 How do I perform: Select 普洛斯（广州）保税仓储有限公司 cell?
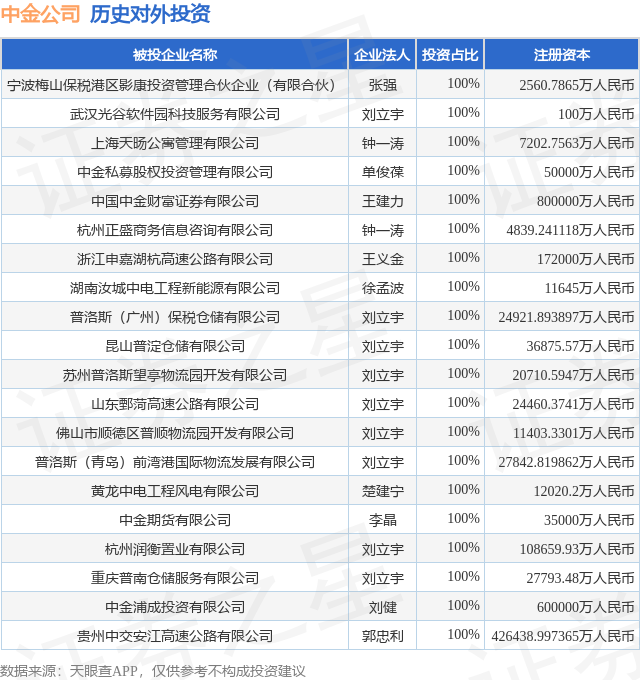(175, 317)
